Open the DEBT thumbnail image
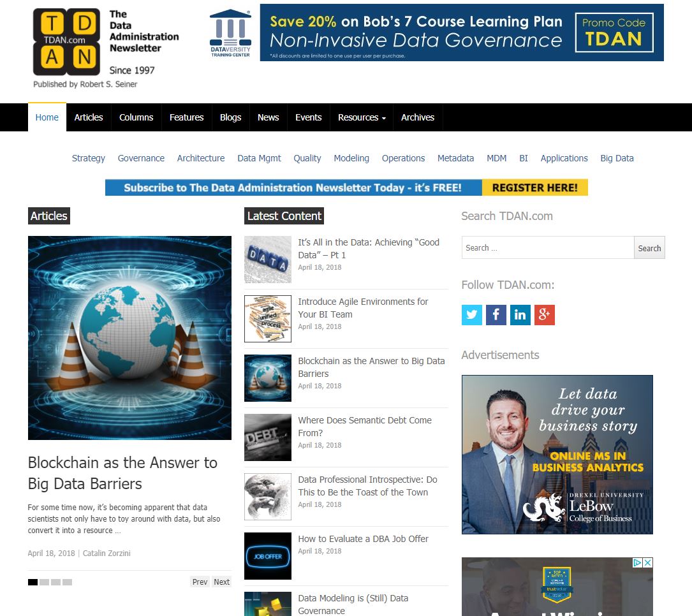Image resolution: width=692 pixels, height=616 pixels. [268, 437]
